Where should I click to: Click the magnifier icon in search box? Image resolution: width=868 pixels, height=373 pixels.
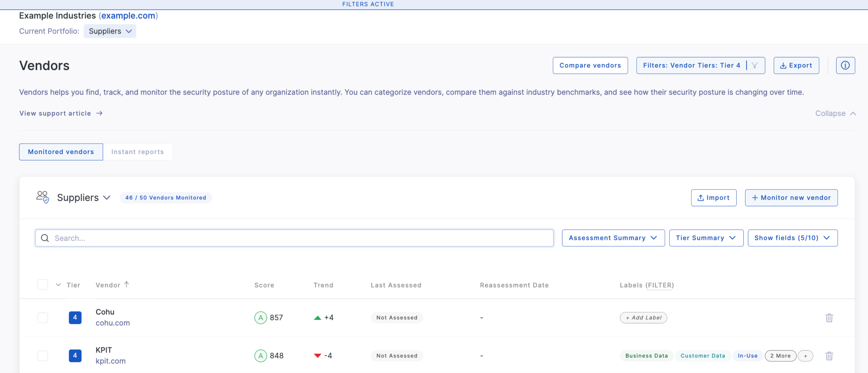45,238
